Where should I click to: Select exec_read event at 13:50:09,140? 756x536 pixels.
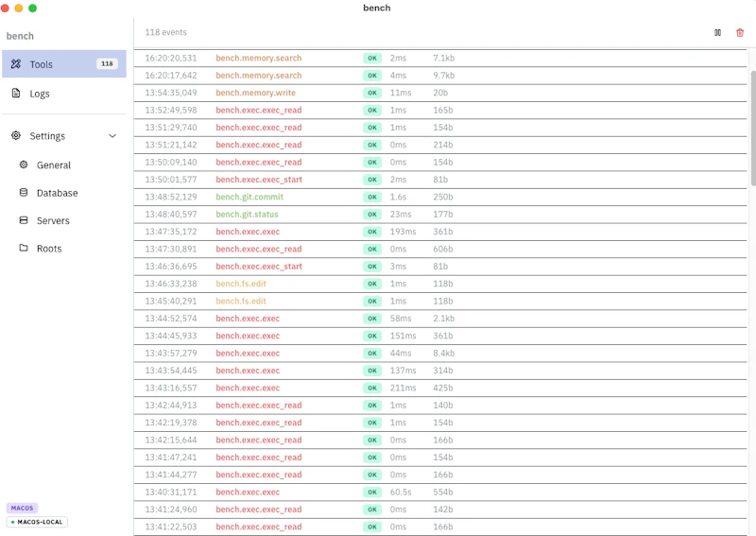pyautogui.click(x=440, y=162)
